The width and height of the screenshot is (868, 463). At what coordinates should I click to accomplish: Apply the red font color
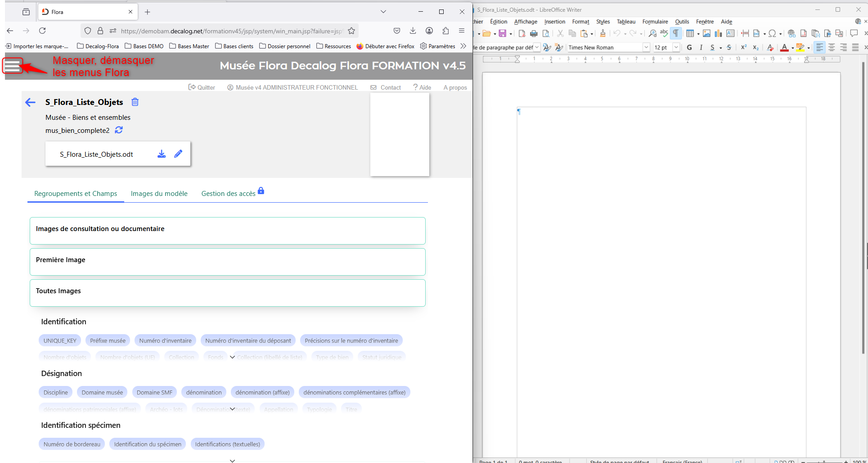click(x=784, y=47)
